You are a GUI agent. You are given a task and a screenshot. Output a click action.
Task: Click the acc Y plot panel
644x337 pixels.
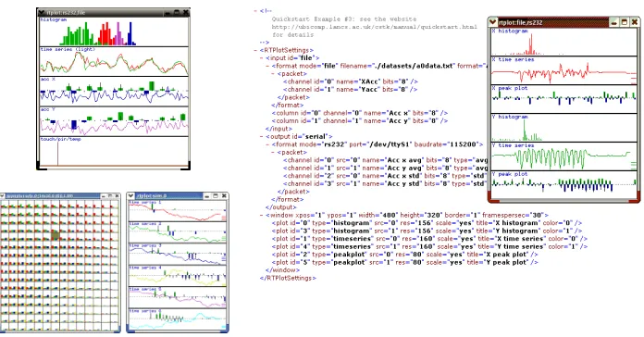tap(114, 121)
